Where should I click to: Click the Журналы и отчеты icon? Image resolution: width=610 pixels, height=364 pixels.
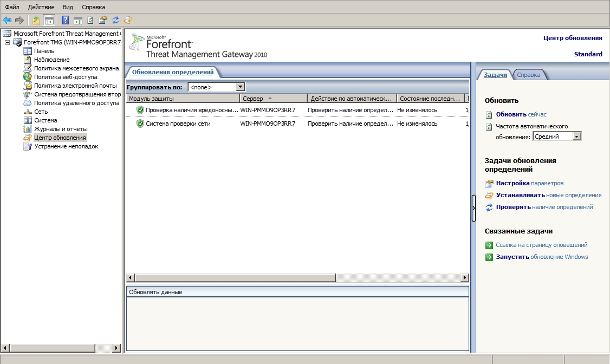point(28,129)
